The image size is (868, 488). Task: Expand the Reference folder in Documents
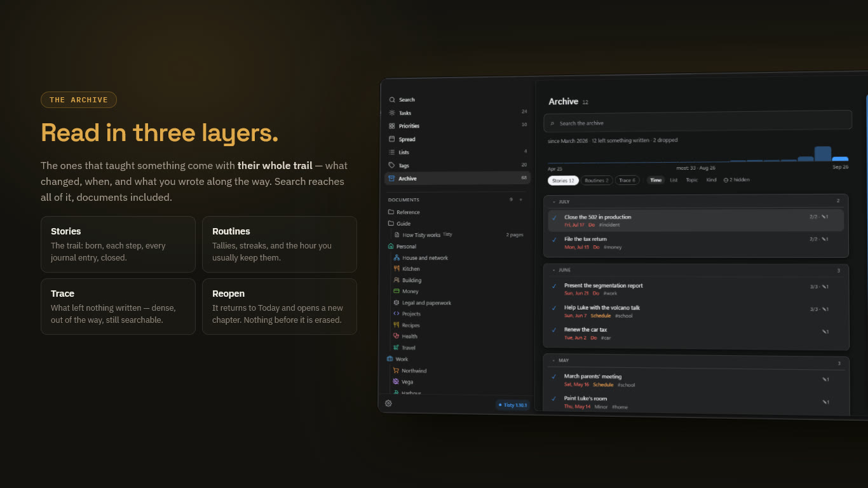391,212
